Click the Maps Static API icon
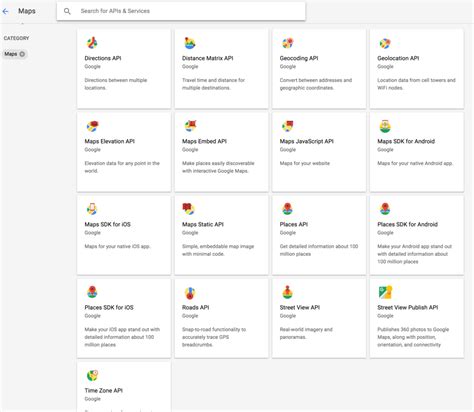The width and height of the screenshot is (474, 412). pos(188,209)
